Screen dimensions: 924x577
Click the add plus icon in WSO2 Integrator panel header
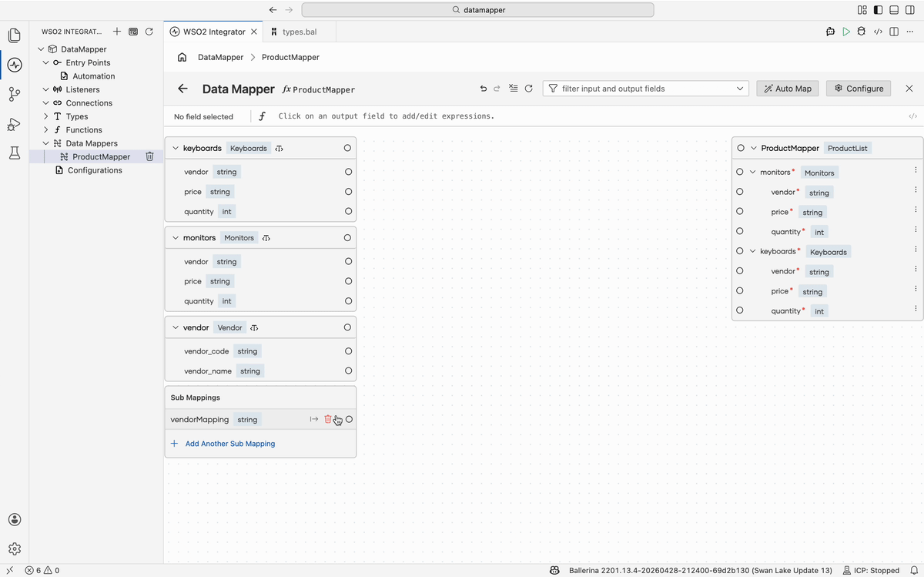(117, 32)
